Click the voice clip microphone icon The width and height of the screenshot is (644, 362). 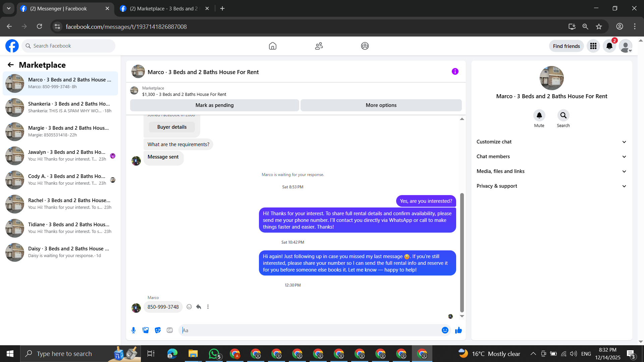(x=133, y=330)
